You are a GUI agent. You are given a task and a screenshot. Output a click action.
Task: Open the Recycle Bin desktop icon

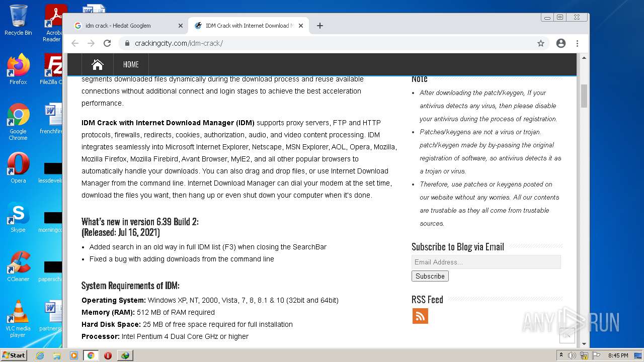point(18,20)
